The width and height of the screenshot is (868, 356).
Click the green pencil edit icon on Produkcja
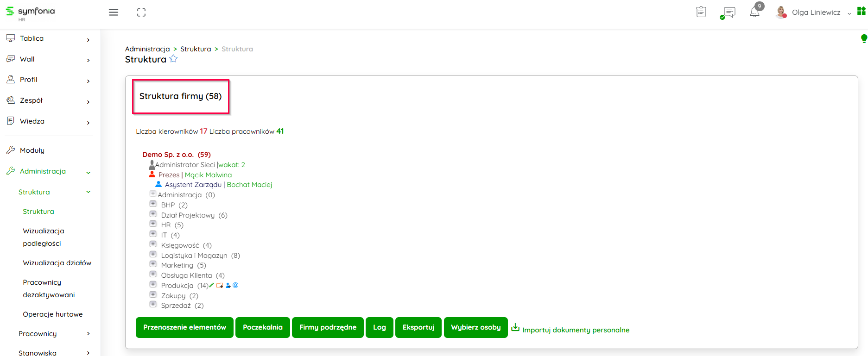(212, 285)
